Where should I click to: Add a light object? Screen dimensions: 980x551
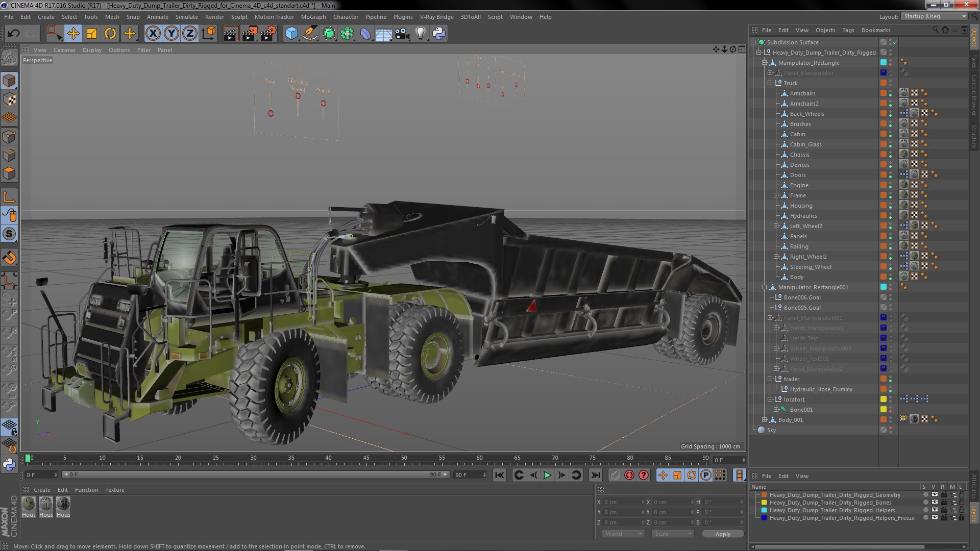[421, 34]
